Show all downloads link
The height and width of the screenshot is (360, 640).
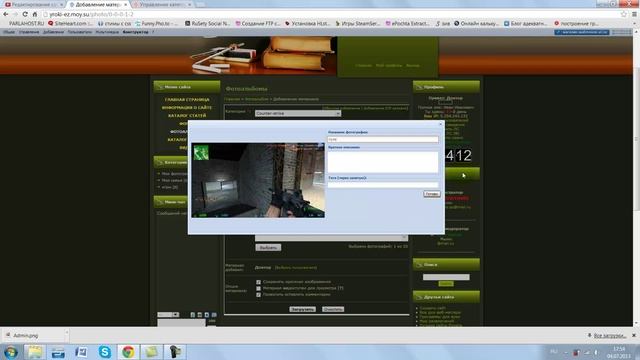pyautogui.click(x=609, y=336)
